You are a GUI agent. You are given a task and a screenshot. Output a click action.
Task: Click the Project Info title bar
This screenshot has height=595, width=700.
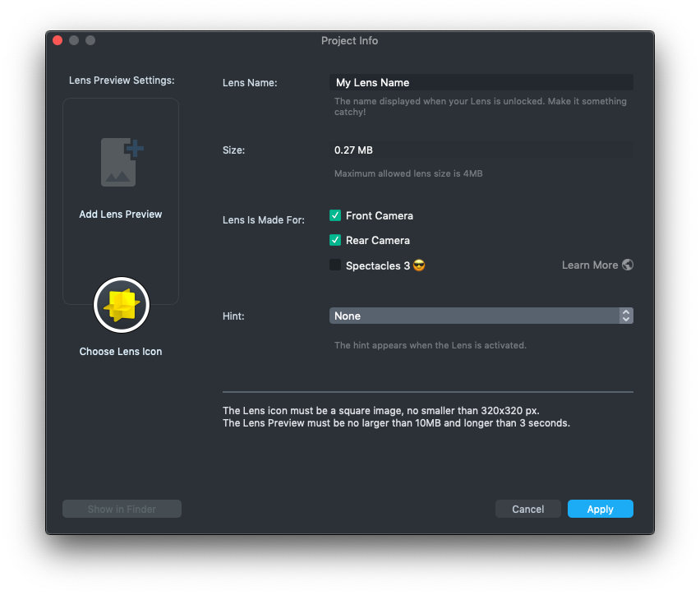(350, 40)
